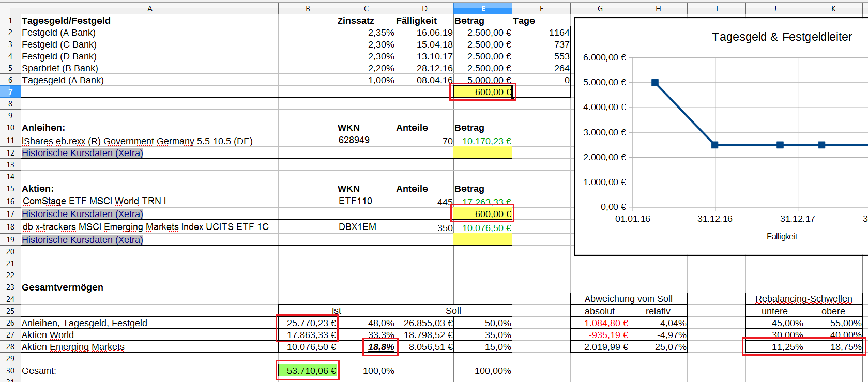
Task: Click the chart title Tagesgeld & Festgeldleiter
Action: point(782,37)
